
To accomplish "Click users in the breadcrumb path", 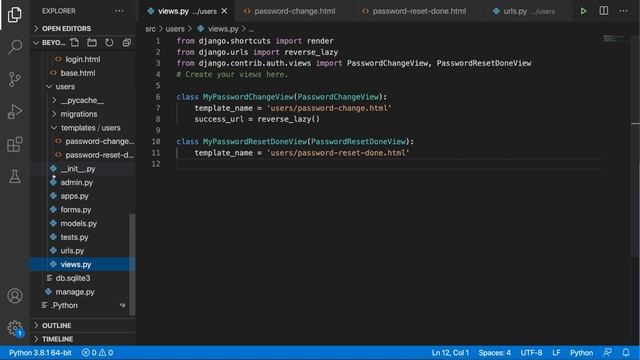I will pyautogui.click(x=175, y=29).
